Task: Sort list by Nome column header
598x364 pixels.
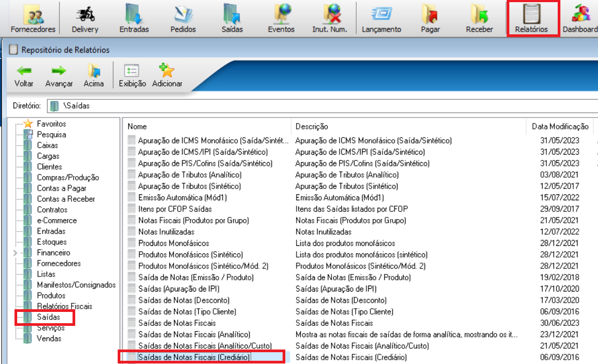Action: pyautogui.click(x=208, y=126)
